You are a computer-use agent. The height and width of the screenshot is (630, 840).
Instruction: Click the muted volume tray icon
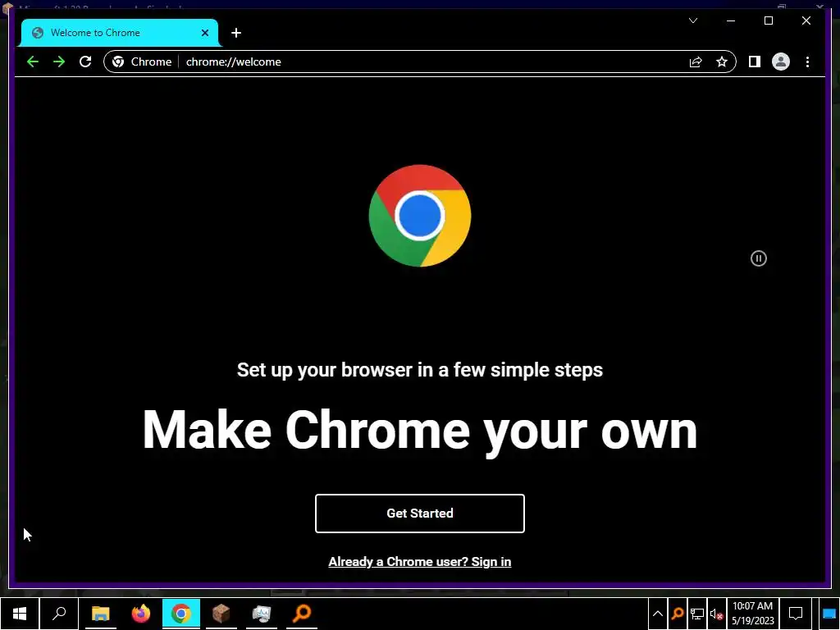[717, 614]
